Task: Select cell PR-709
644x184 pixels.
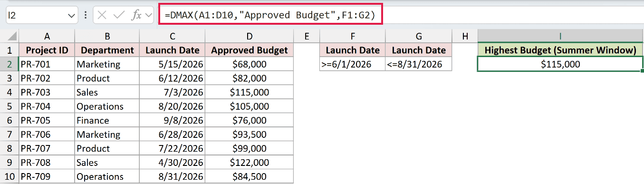Action: pyautogui.click(x=47, y=176)
